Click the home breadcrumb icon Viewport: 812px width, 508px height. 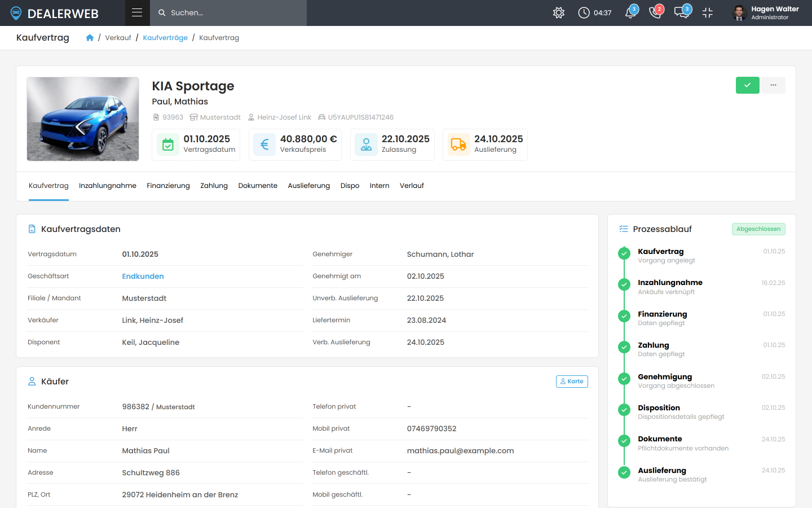point(90,38)
